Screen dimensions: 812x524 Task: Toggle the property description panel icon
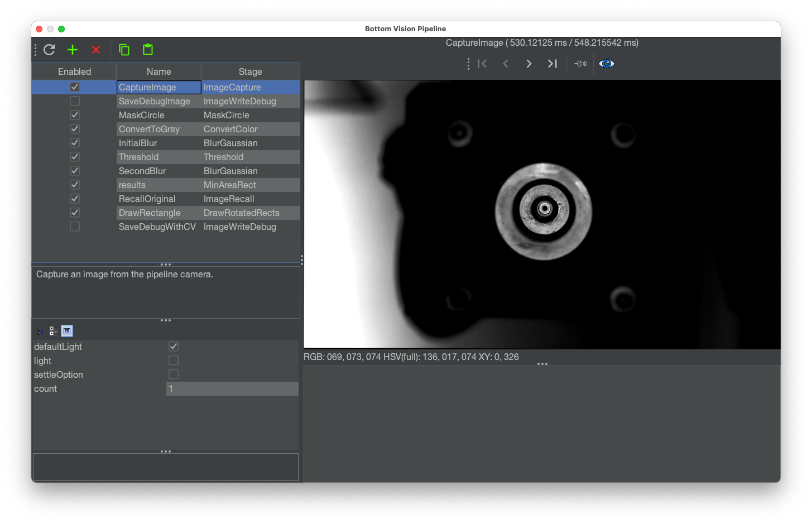(x=67, y=331)
